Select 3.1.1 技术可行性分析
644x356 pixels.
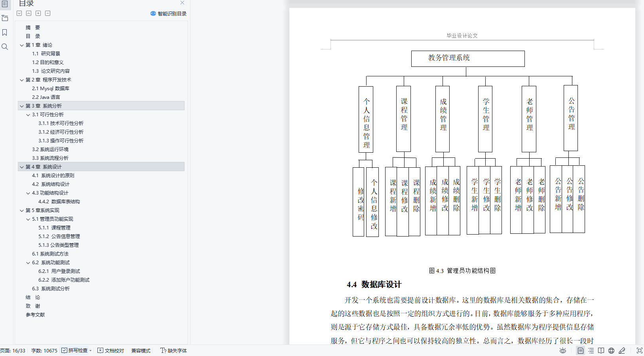click(61, 123)
